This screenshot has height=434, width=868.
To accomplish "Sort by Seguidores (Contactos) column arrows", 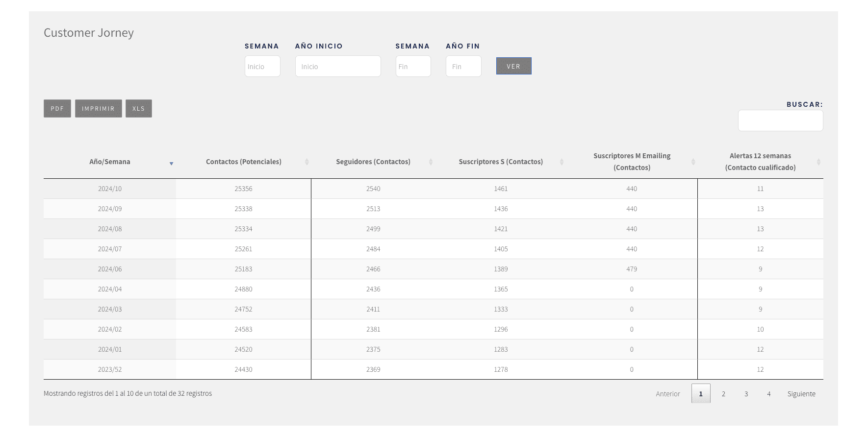I will point(431,162).
